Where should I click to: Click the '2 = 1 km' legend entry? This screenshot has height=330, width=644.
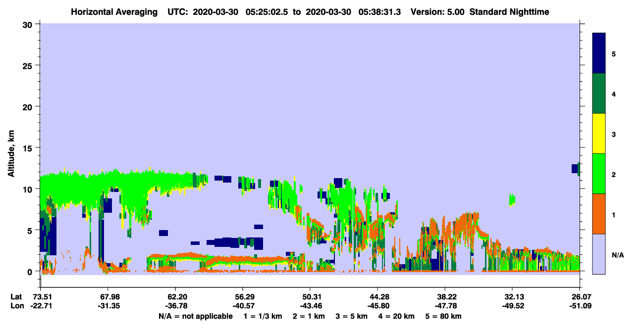pos(309,316)
